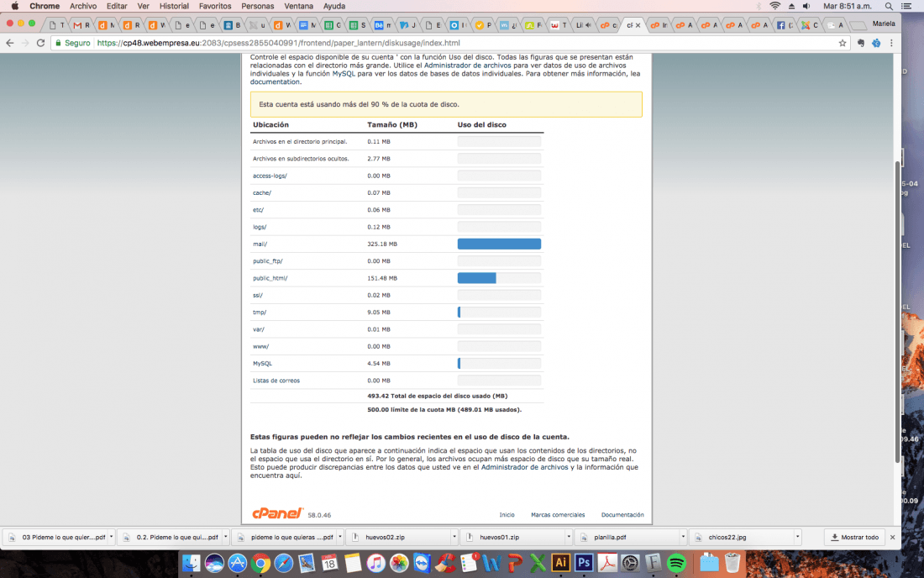
Task: Open the public_html/ directory link
Action: click(x=270, y=278)
